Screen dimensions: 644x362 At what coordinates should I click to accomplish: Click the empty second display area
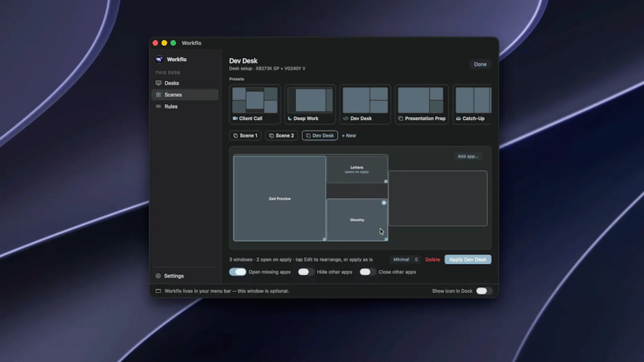(x=438, y=198)
